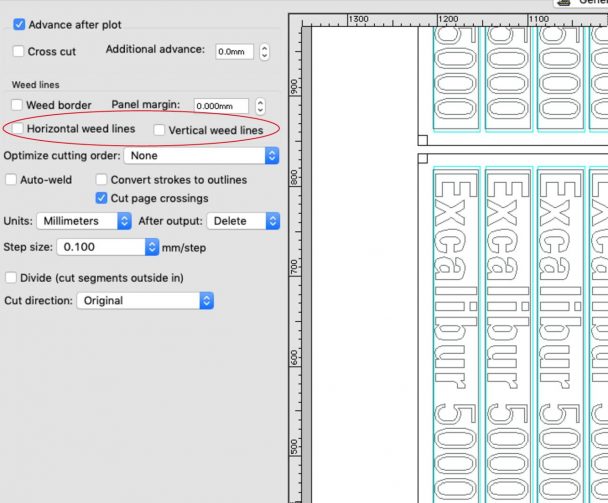Focus the Panel margin value field

point(221,105)
